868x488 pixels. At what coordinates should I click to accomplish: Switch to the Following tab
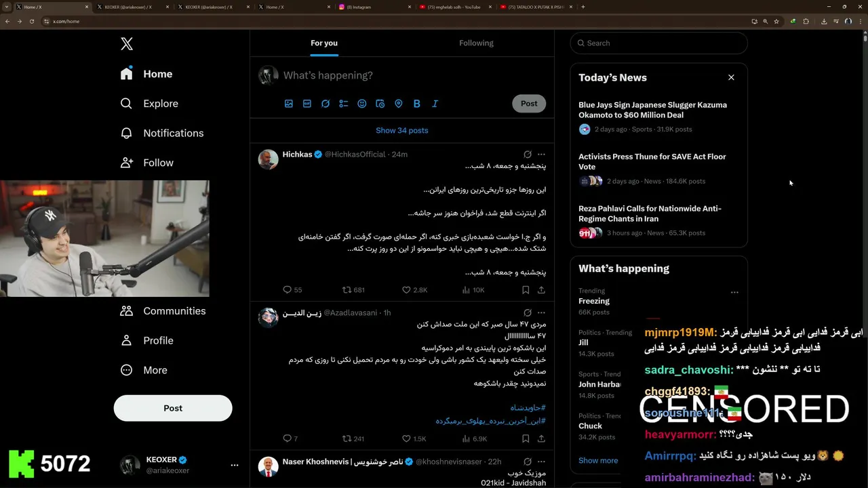[x=476, y=43]
